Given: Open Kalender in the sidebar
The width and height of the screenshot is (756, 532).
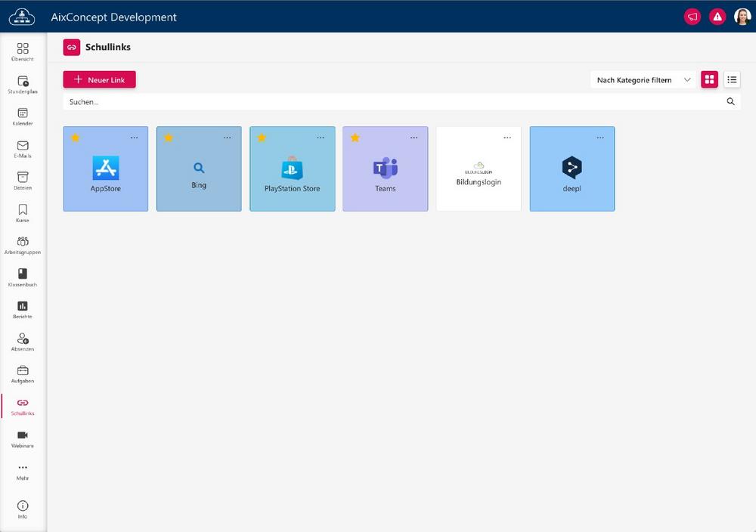Looking at the screenshot, I should (23, 113).
